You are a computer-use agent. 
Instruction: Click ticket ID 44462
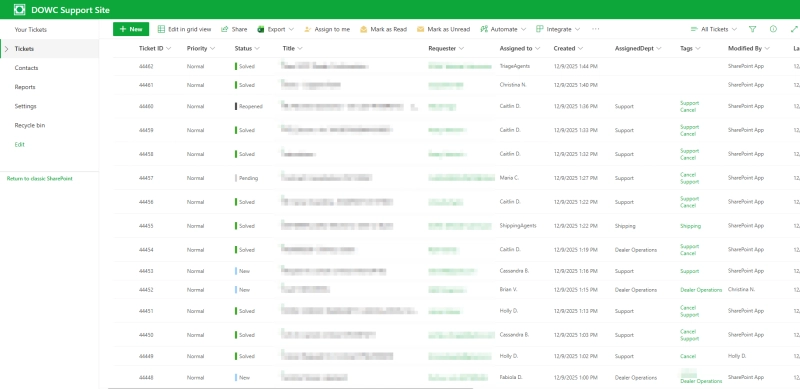[x=146, y=66]
